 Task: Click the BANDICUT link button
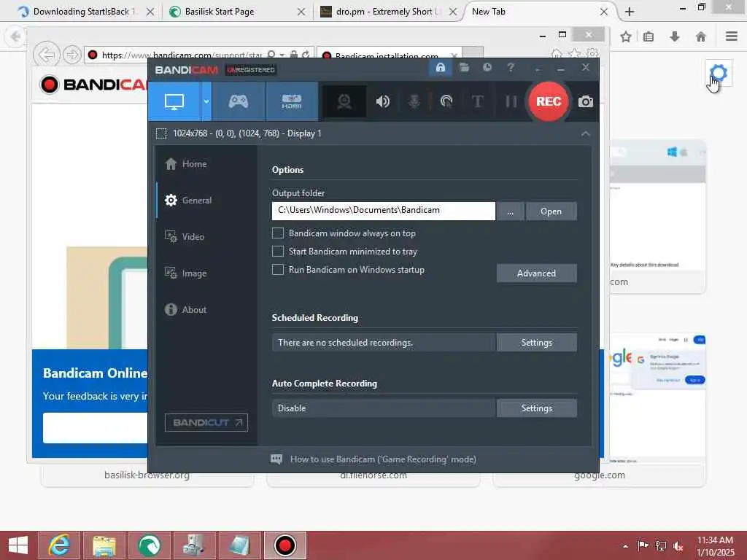pyautogui.click(x=206, y=422)
